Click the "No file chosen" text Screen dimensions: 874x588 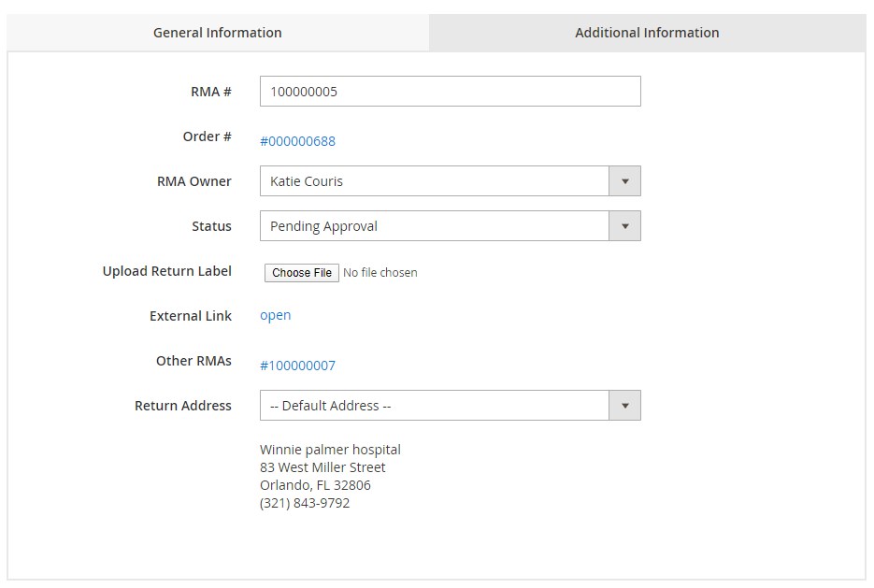pyautogui.click(x=380, y=273)
